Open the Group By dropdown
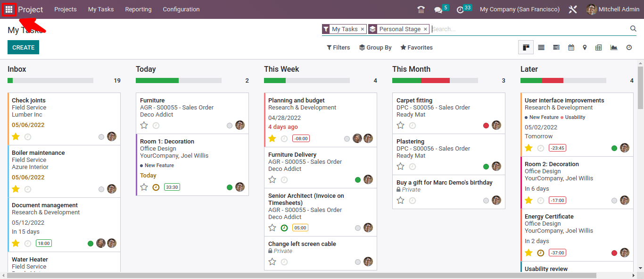Screen dimensions: 644x279 375,47
